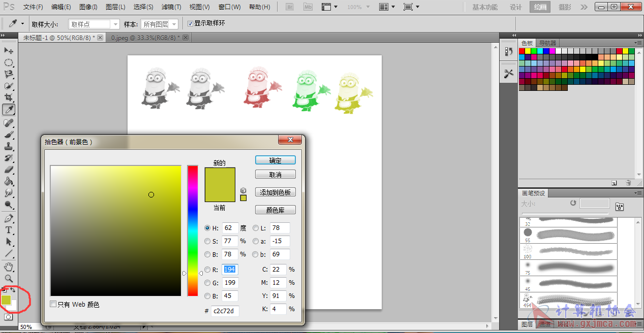The height and width of the screenshot is (333, 644).
Task: Create new swatch icon in Swatches panel
Action: coord(614,183)
